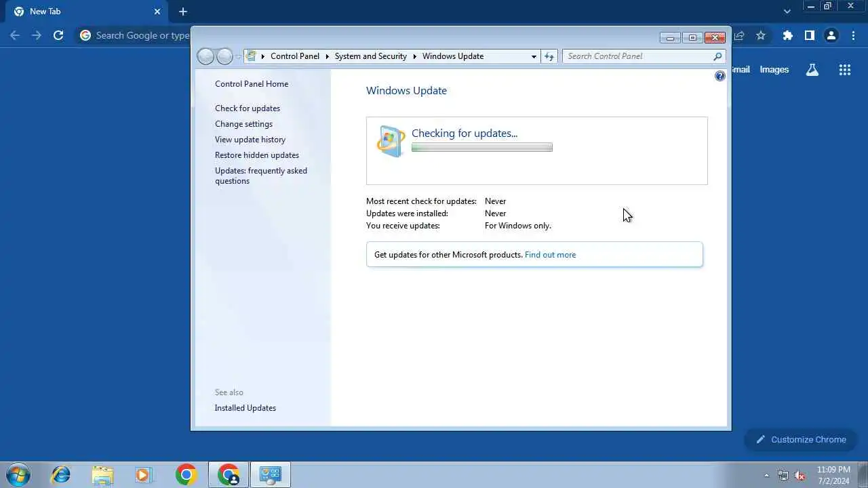Close the New Tab tab
Image resolution: width=868 pixels, height=488 pixels.
157,12
